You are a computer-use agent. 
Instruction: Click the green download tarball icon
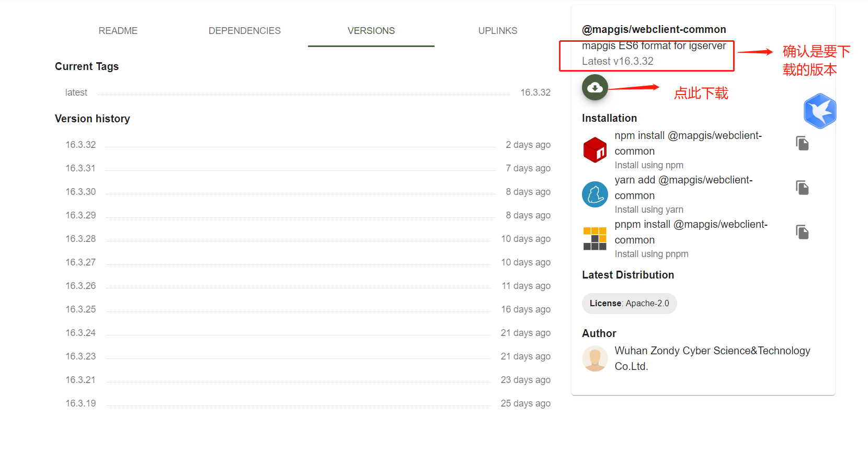click(x=595, y=88)
